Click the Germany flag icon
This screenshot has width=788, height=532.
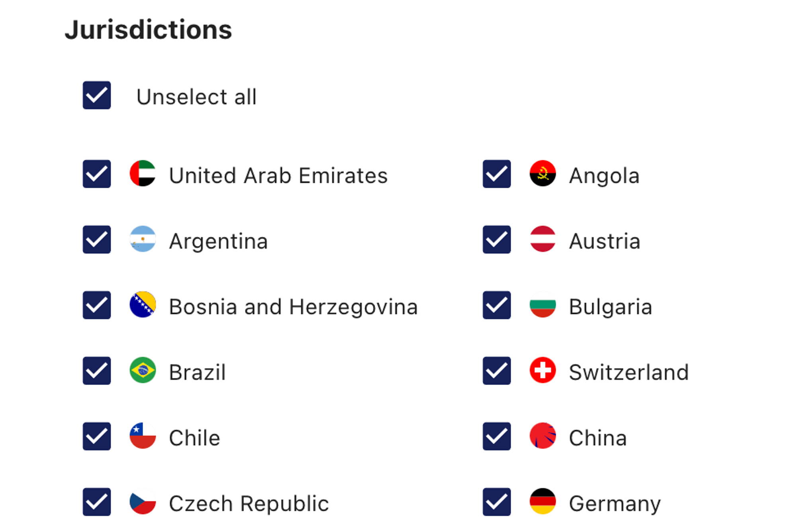(543, 501)
